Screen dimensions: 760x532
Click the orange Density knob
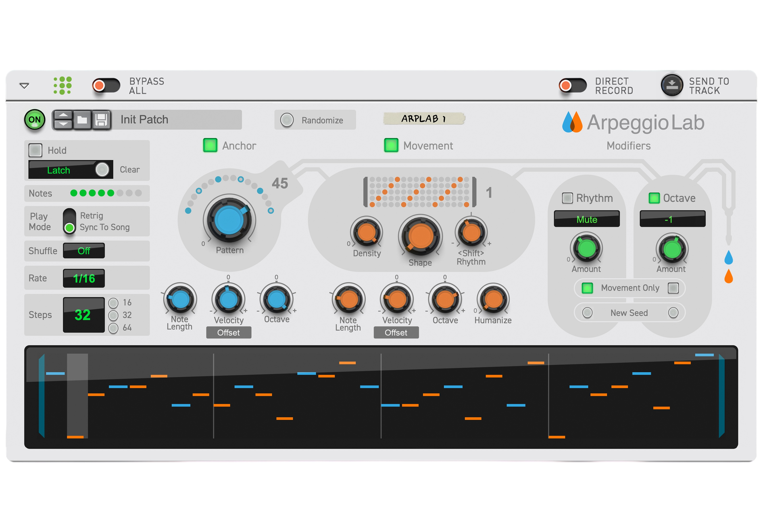coord(366,232)
